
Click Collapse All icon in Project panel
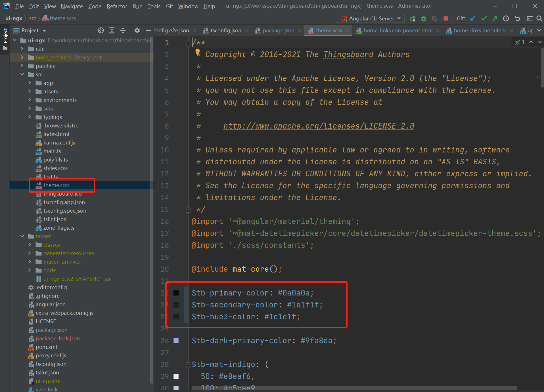pyautogui.click(x=123, y=30)
